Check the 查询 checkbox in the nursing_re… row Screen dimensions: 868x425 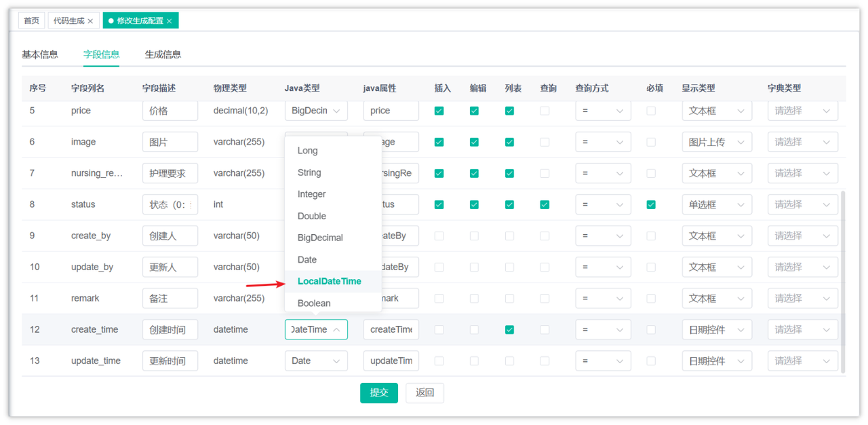(545, 173)
